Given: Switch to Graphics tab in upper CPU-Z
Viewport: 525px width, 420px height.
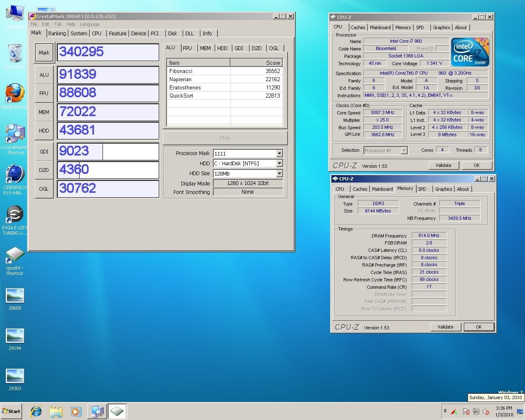Looking at the screenshot, I should click(x=442, y=27).
